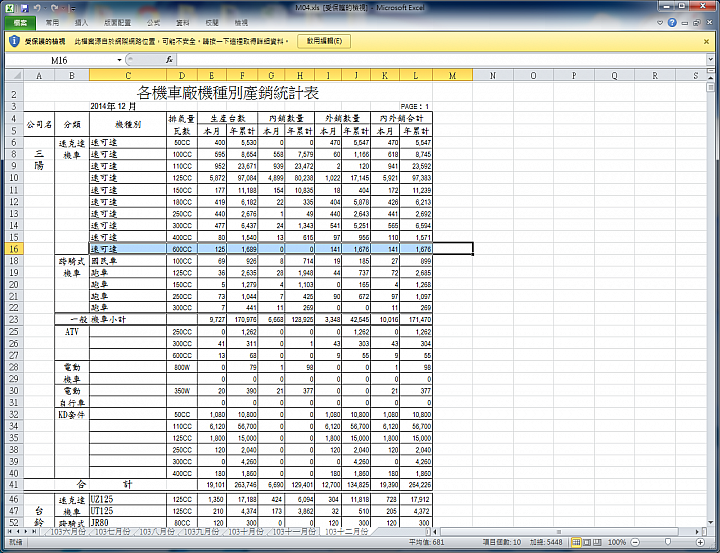This screenshot has width=720, height=553.
Task: Click the zoom slider handle
Action: coord(668,542)
